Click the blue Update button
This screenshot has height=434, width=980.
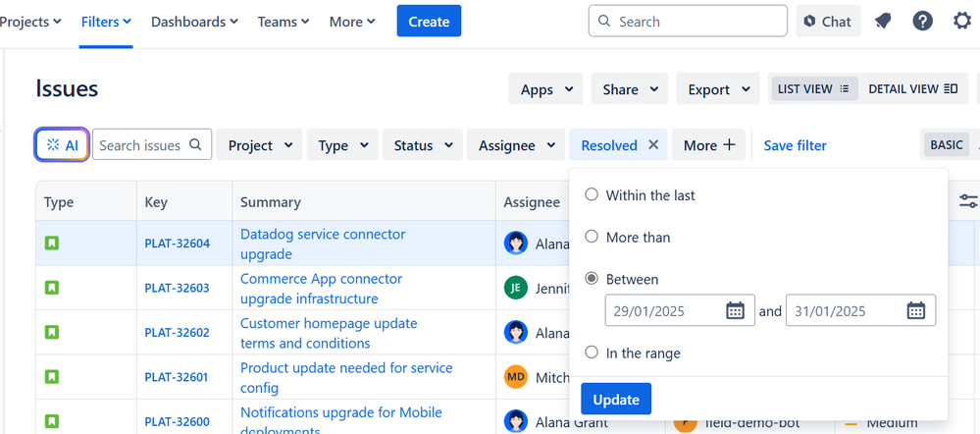616,399
